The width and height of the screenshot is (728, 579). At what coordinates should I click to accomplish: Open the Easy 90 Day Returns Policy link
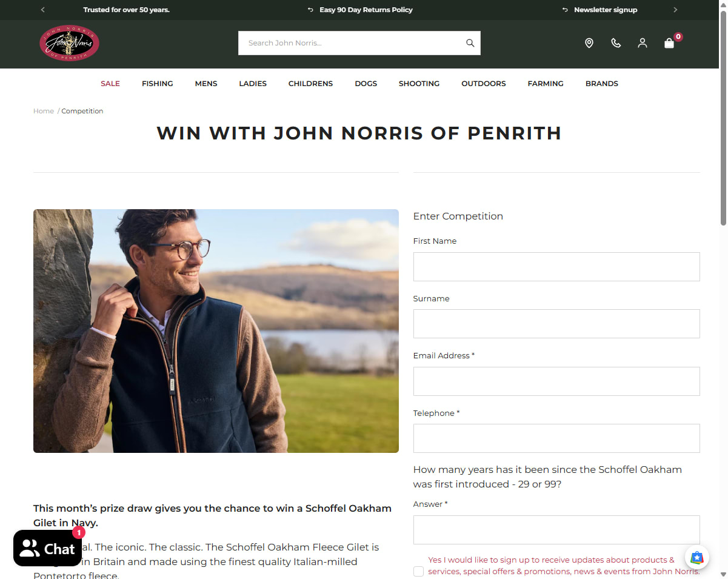coord(366,10)
